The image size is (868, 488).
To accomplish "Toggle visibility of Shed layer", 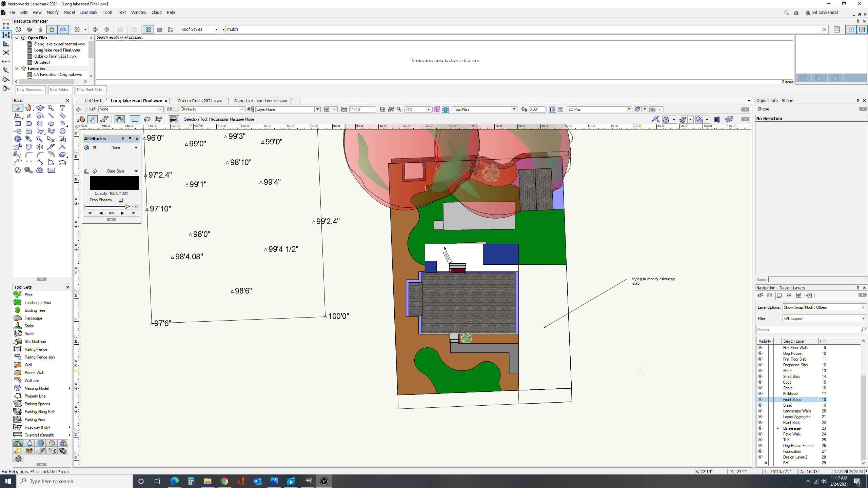I will (x=760, y=371).
